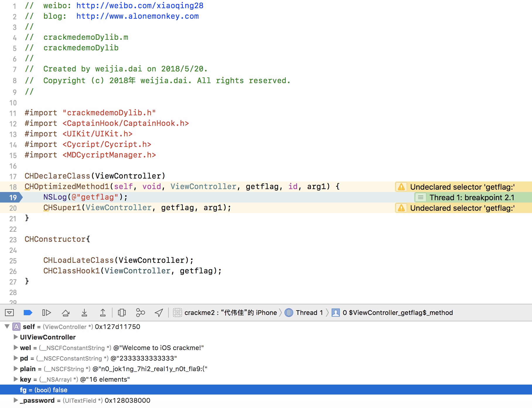Click the Simulate Location arrow icon
The height and width of the screenshot is (408, 532).
[x=159, y=313]
